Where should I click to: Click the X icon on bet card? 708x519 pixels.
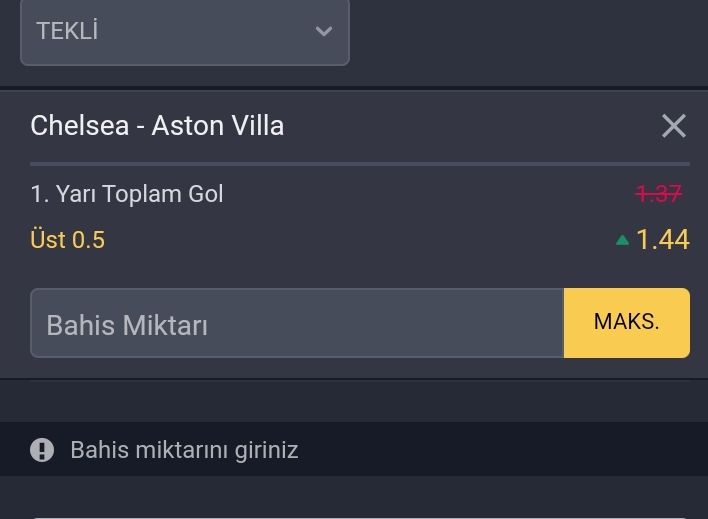674,126
